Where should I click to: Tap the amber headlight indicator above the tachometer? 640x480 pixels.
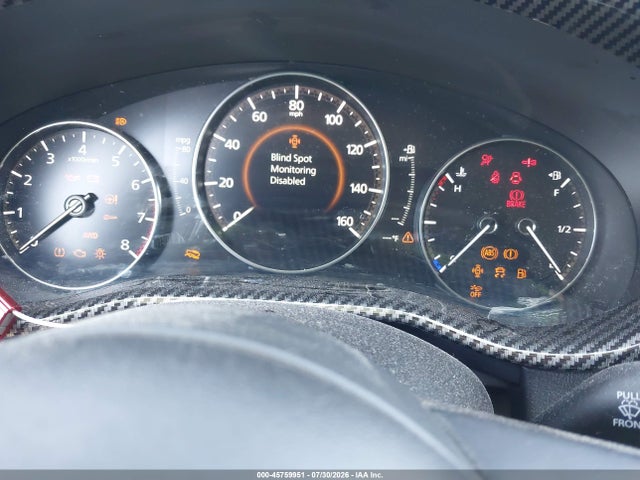coord(121,121)
